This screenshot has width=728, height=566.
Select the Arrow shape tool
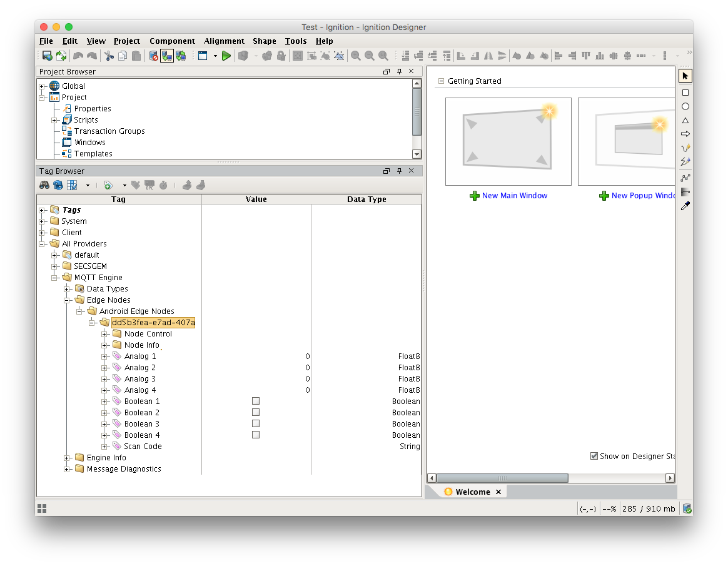click(x=685, y=134)
